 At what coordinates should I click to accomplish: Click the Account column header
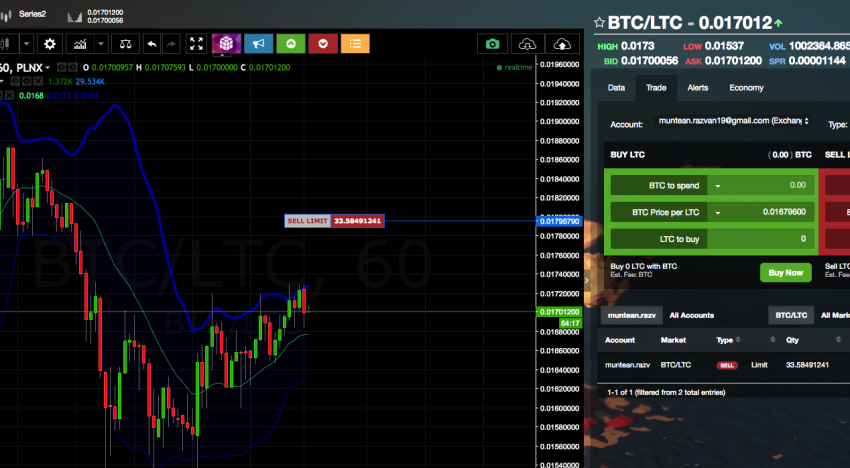(x=620, y=340)
